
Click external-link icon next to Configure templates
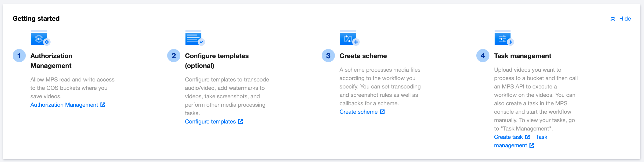point(241,122)
